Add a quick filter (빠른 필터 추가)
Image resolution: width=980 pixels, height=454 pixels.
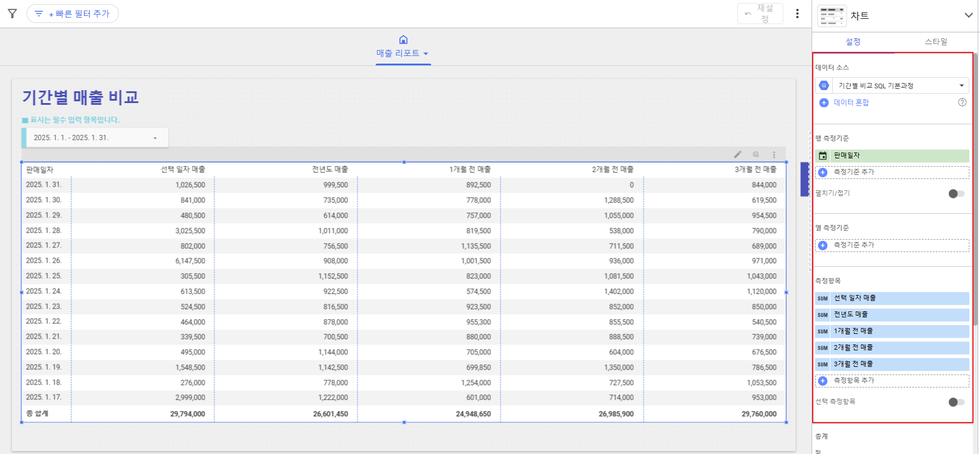(x=72, y=14)
